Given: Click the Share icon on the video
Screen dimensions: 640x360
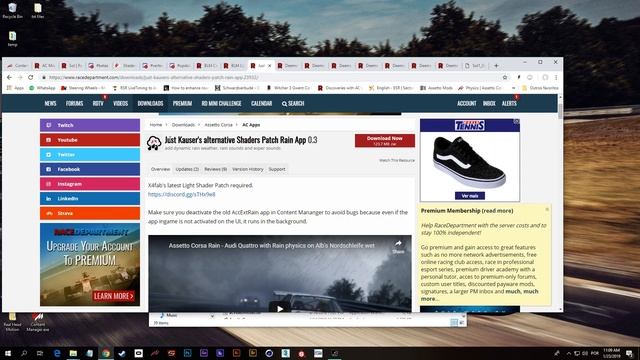Looking at the screenshot, I should 398,247.
